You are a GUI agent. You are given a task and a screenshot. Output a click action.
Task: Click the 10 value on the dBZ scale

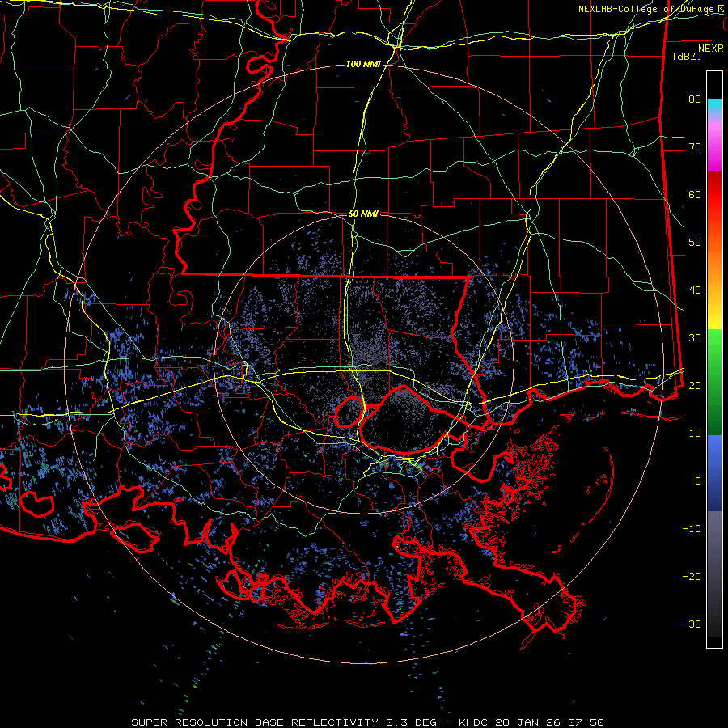pyautogui.click(x=695, y=434)
